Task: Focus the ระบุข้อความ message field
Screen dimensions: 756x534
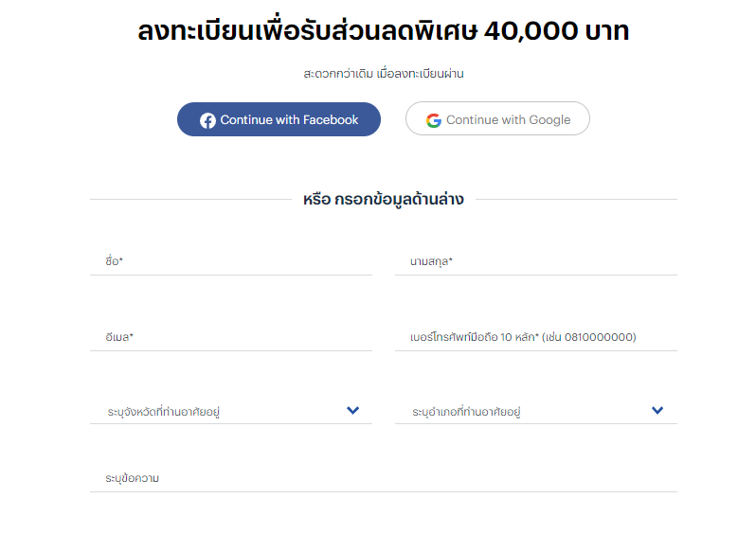Action: [x=384, y=478]
